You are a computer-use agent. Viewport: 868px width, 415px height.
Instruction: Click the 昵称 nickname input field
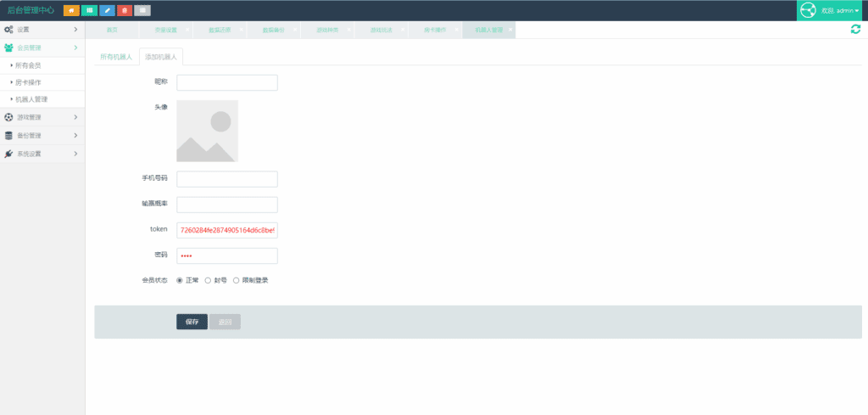click(226, 82)
